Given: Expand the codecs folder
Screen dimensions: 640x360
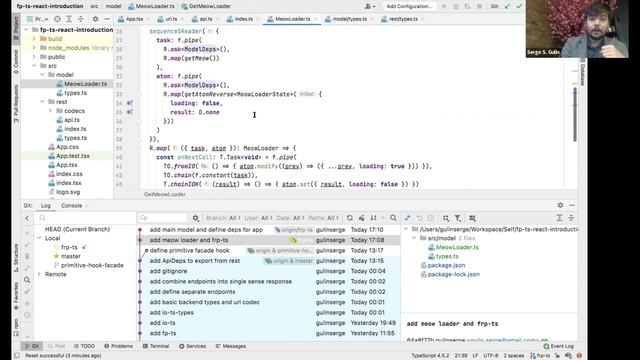Looking at the screenshot, I should [x=50, y=111].
